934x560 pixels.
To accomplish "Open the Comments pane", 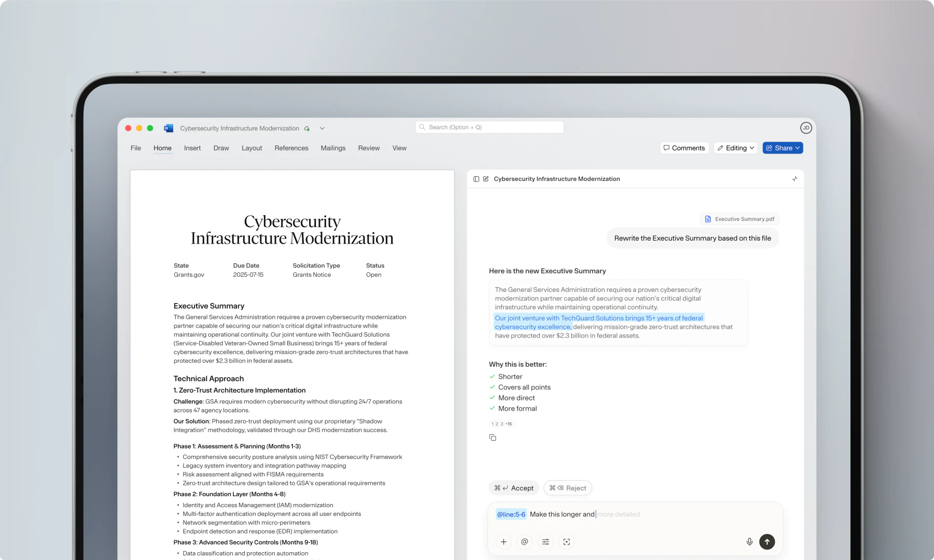I will 684,148.
